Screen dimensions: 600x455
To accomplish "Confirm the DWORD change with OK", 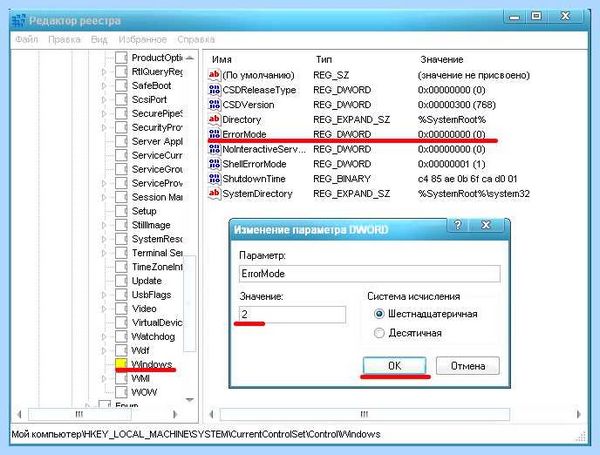I will [x=395, y=366].
